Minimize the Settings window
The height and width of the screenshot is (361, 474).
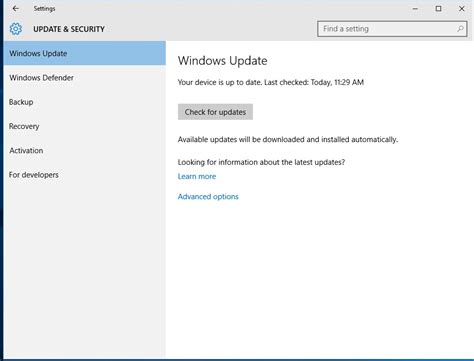(415, 9)
